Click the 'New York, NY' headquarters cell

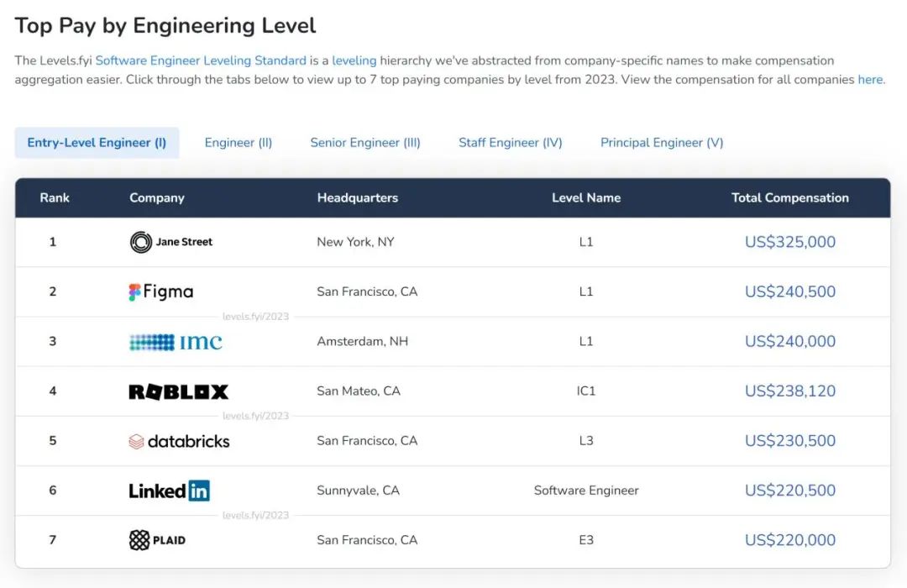355,242
